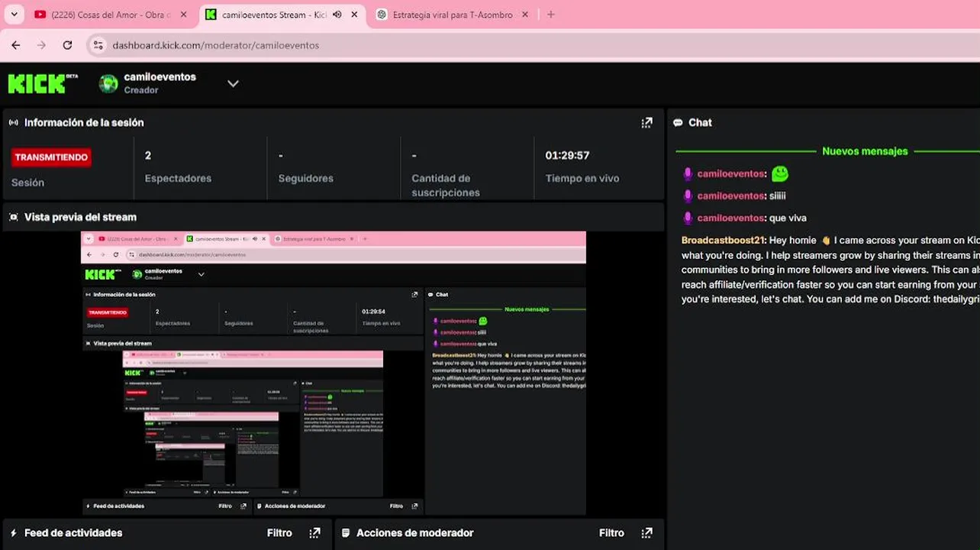Pop out the Acciones de moderador panel

pos(646,533)
